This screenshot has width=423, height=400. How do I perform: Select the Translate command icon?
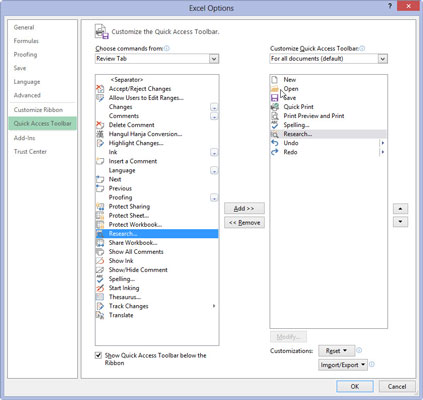[x=100, y=315]
